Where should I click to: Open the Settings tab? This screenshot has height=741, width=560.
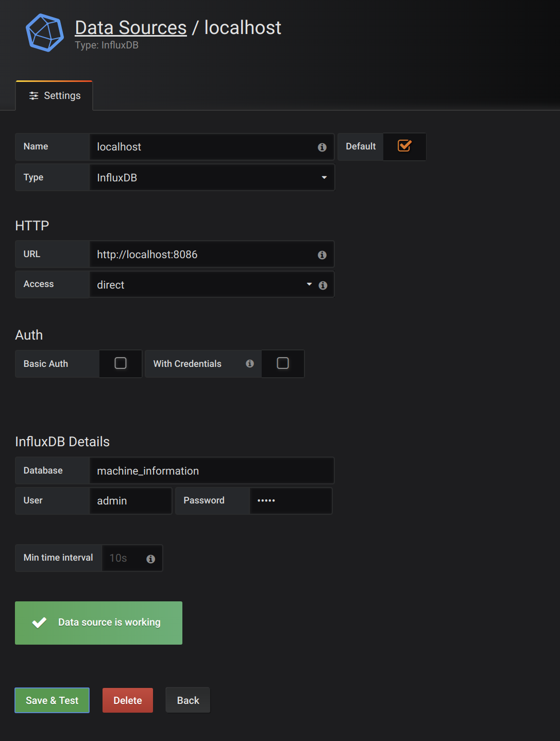[55, 96]
